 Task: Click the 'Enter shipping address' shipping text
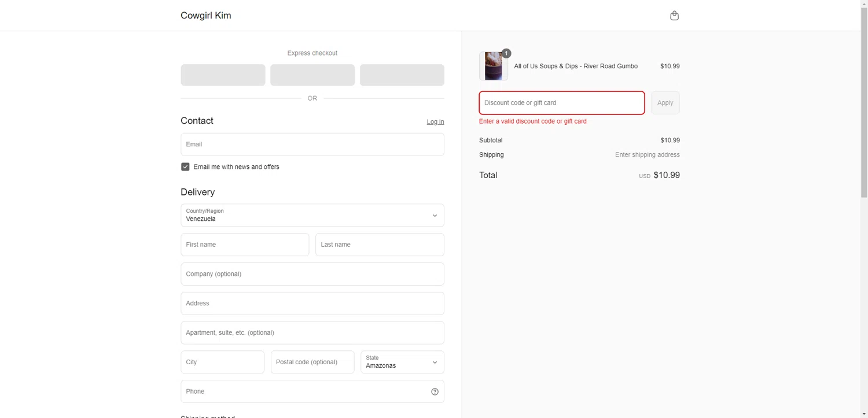[x=648, y=155]
